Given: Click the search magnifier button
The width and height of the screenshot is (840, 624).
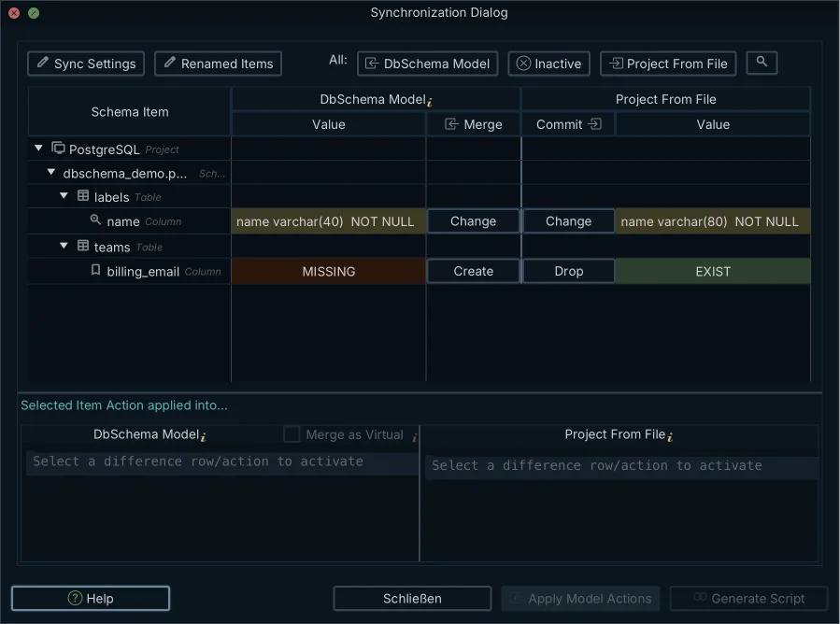Looking at the screenshot, I should click(762, 63).
